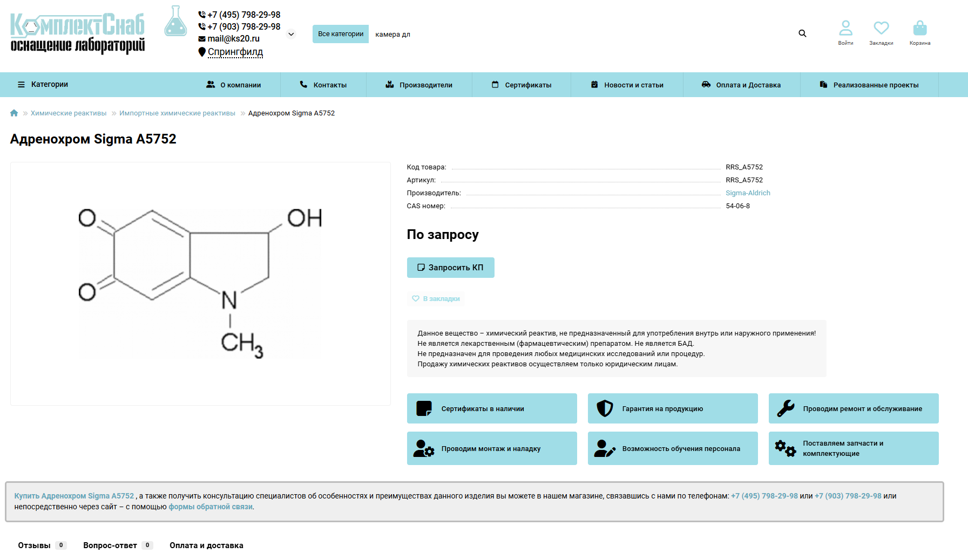
Task: Click the Артикул value RRS_A5752
Action: tap(744, 180)
